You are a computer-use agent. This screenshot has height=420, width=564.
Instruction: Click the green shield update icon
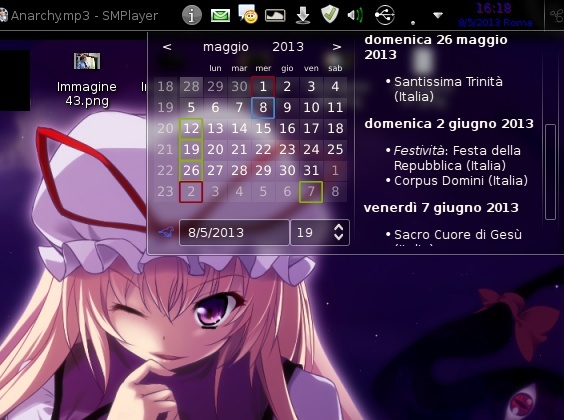pos(330,15)
